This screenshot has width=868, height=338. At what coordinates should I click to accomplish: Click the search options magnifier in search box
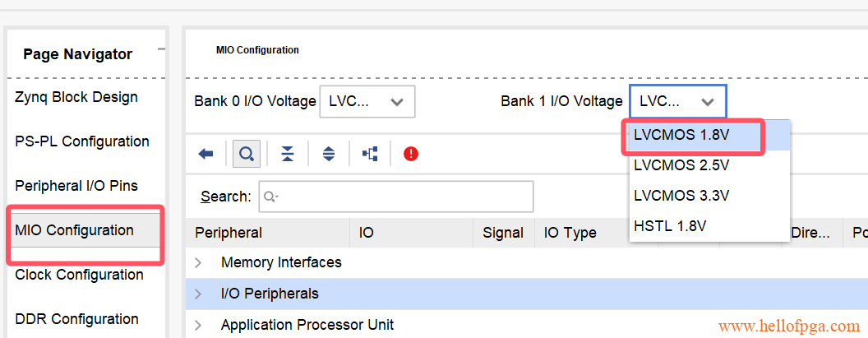pos(270,197)
